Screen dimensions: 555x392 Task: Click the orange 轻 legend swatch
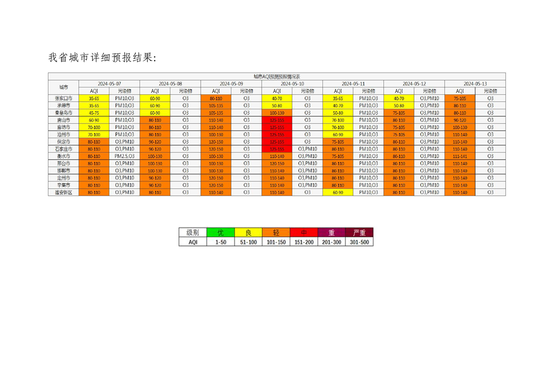(277, 232)
